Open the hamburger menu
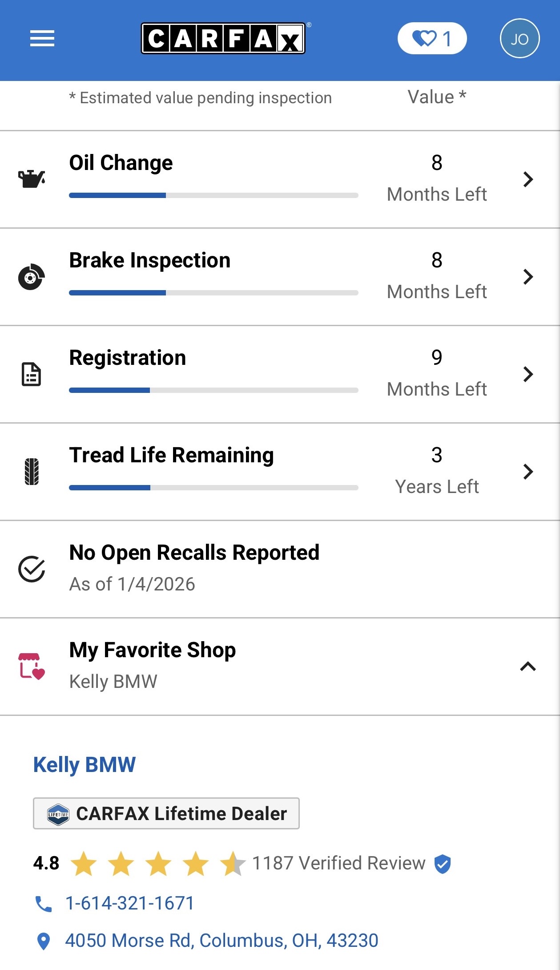The height and width of the screenshot is (970, 560). [42, 38]
